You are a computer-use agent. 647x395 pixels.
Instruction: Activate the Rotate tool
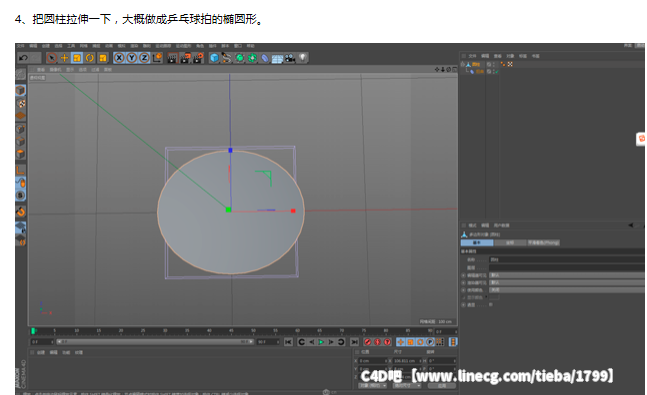(x=90, y=58)
